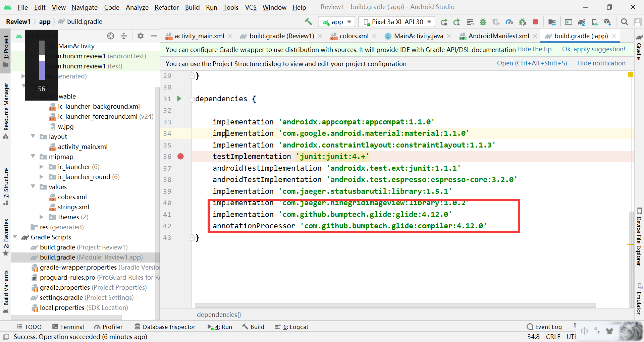
Task: Click the Run with Coverage shield icon
Action: [x=496, y=22]
